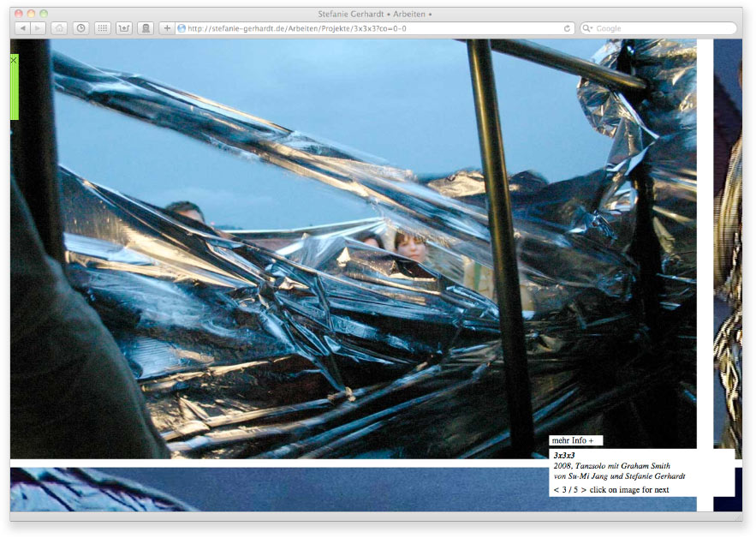Close the green side panel with X

[x=14, y=60]
